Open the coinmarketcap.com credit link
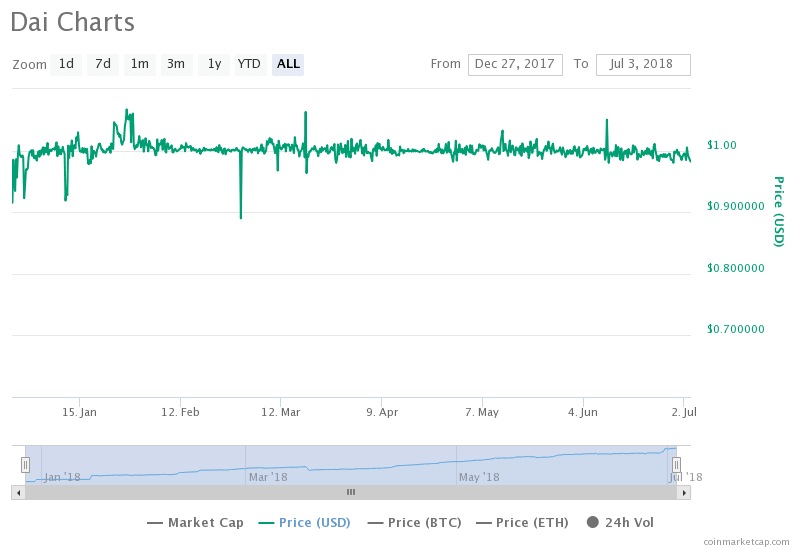This screenshot has height=550, width=800. point(746,541)
